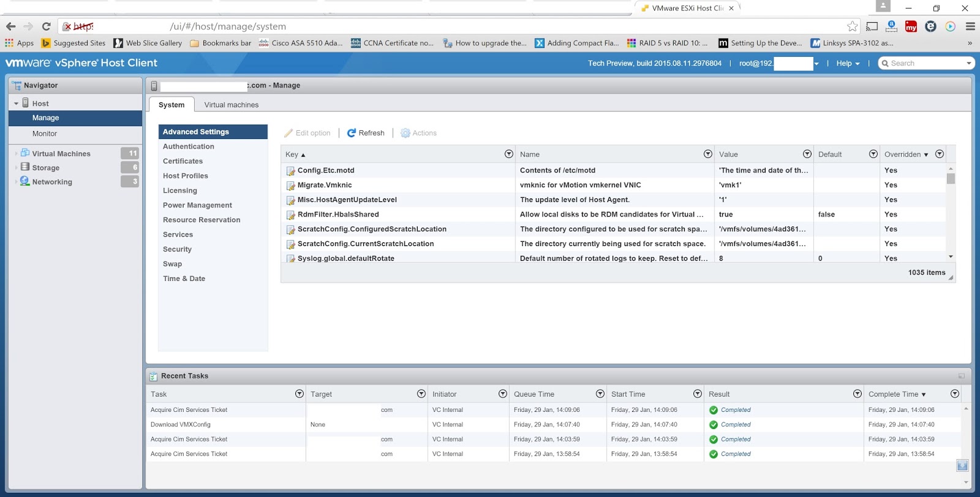The width and height of the screenshot is (980, 497).
Task: Click the Actions button
Action: click(418, 133)
